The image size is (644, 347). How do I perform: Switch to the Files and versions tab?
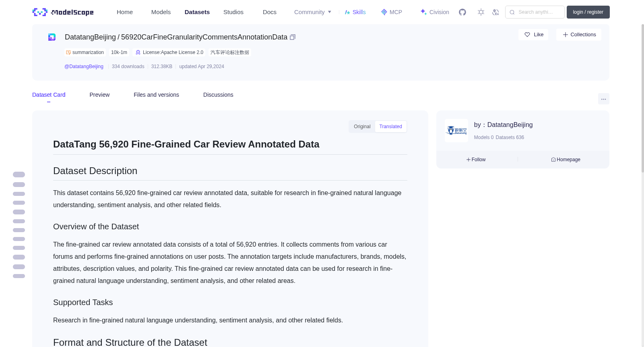[x=156, y=95]
